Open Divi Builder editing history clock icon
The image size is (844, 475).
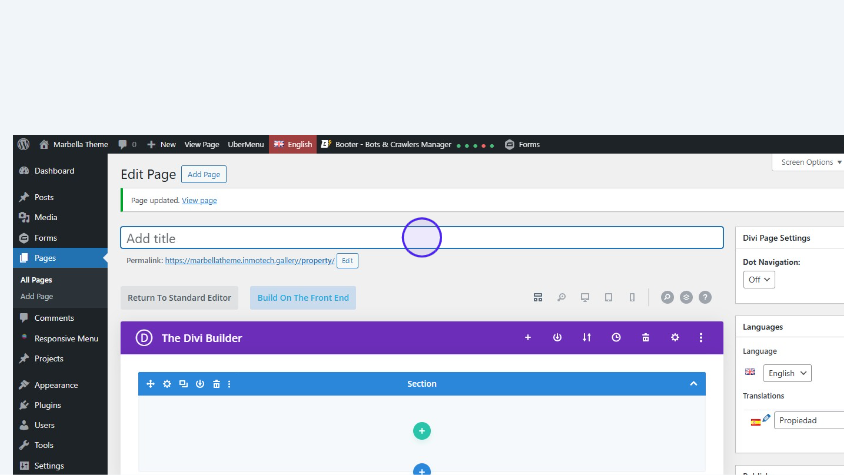pos(616,338)
